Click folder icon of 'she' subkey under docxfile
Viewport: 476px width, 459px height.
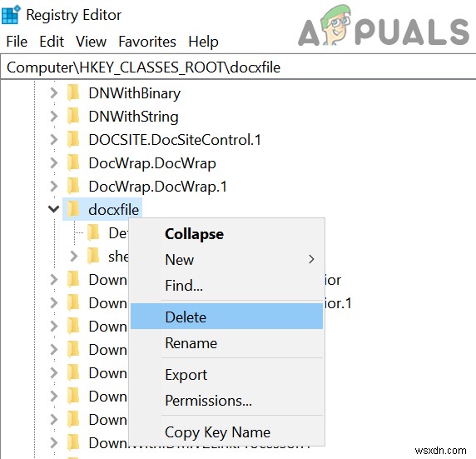93,256
